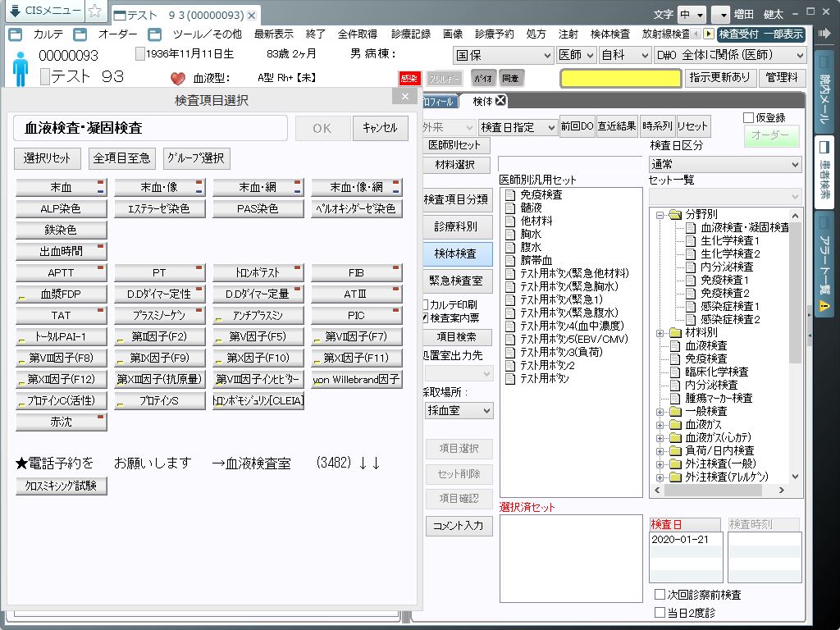Screen dimensions: 840x630
Task: Open the 診療予約 menu item
Action: 495,34
